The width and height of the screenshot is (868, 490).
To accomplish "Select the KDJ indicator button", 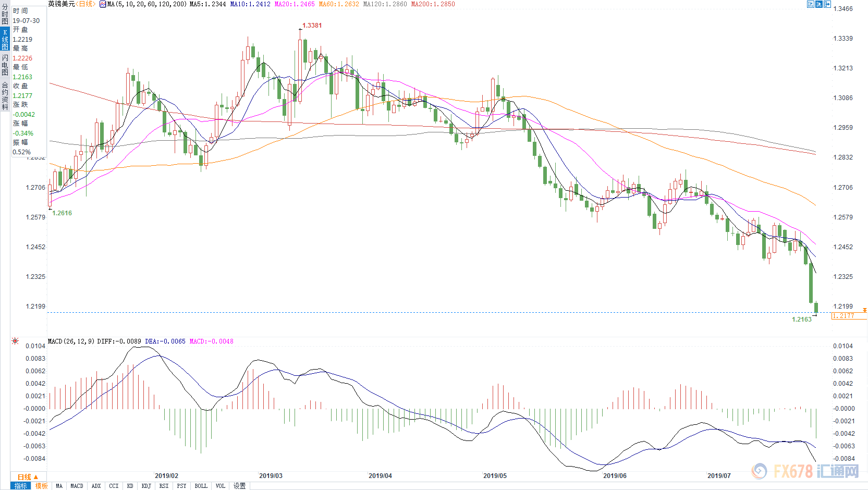I will pyautogui.click(x=146, y=486).
